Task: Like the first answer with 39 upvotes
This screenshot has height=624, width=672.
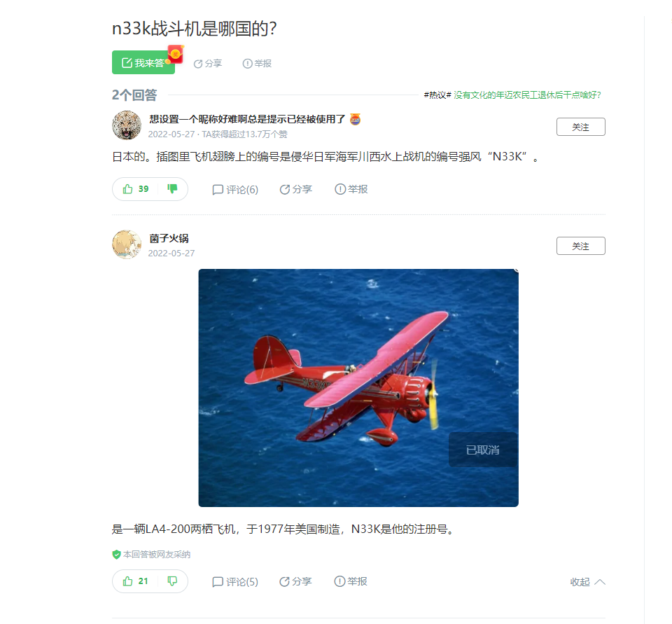Action: click(x=135, y=189)
